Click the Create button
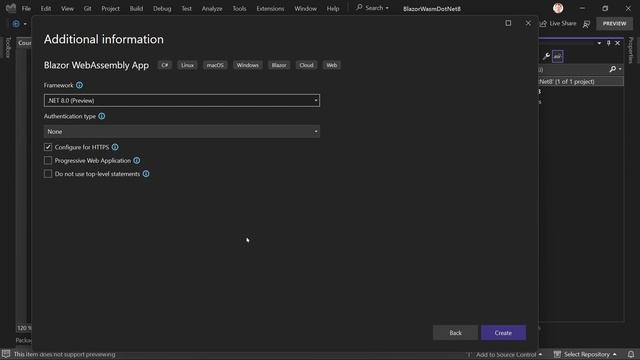The height and width of the screenshot is (360, 640). click(503, 333)
